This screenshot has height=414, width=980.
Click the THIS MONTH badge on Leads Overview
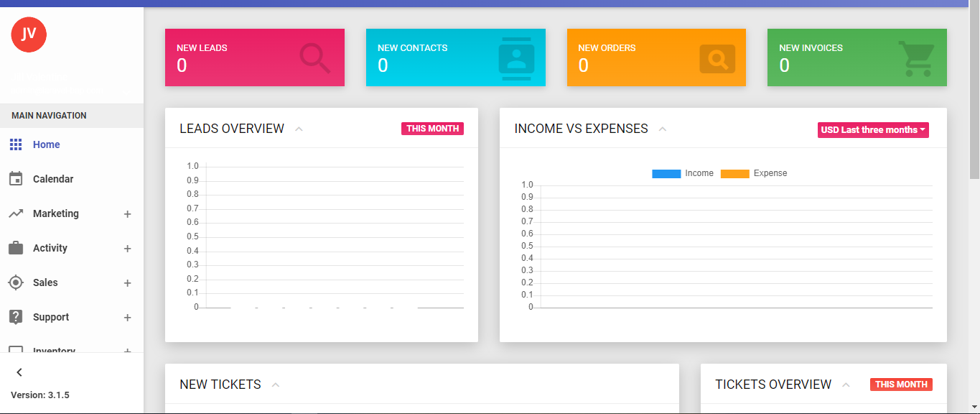click(432, 128)
